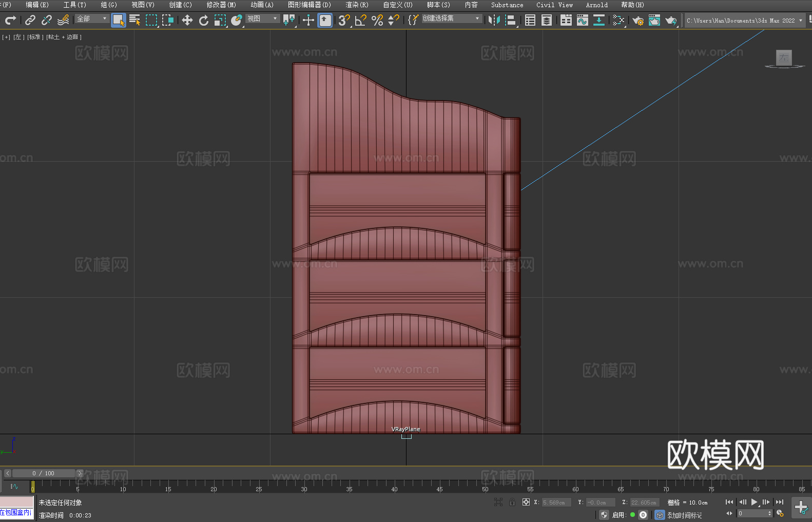Step time slider back with left arrow
Image resolution: width=812 pixels, height=522 pixels.
coord(8,473)
